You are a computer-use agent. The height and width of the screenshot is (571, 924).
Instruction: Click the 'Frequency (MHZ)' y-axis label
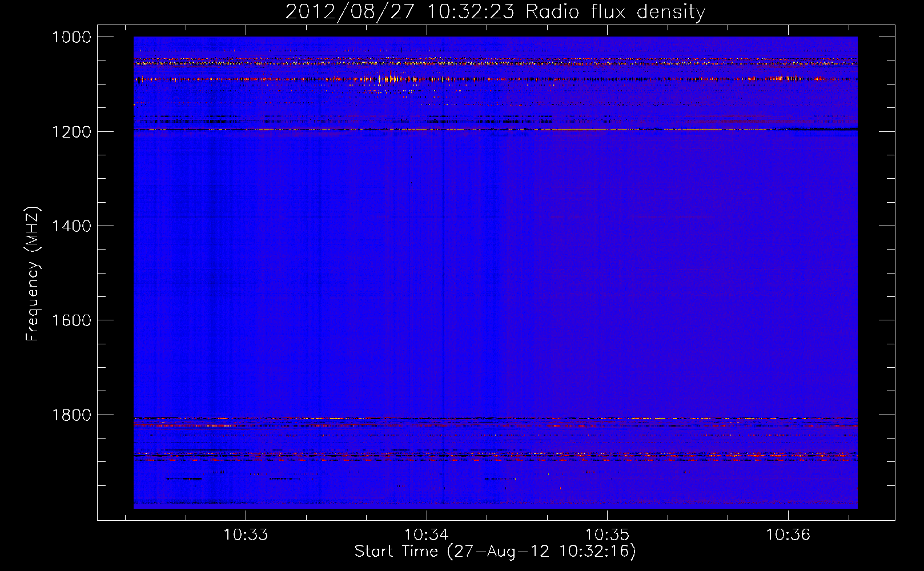click(33, 274)
